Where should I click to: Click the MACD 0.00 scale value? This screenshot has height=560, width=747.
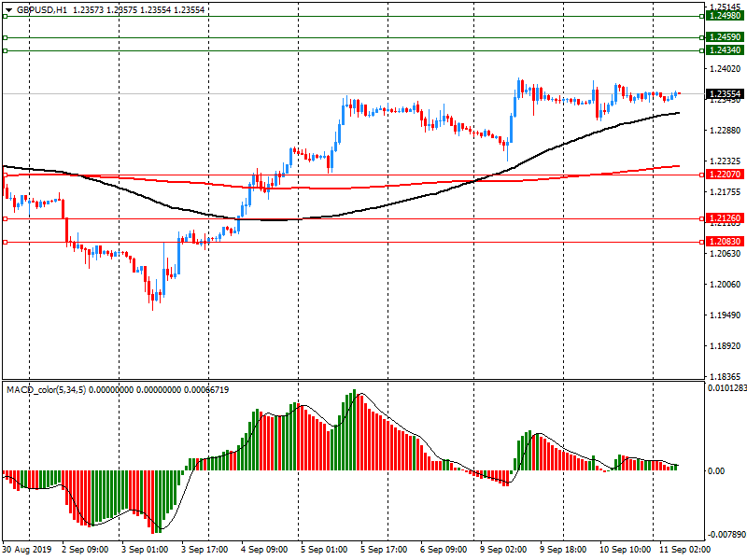coord(716,471)
